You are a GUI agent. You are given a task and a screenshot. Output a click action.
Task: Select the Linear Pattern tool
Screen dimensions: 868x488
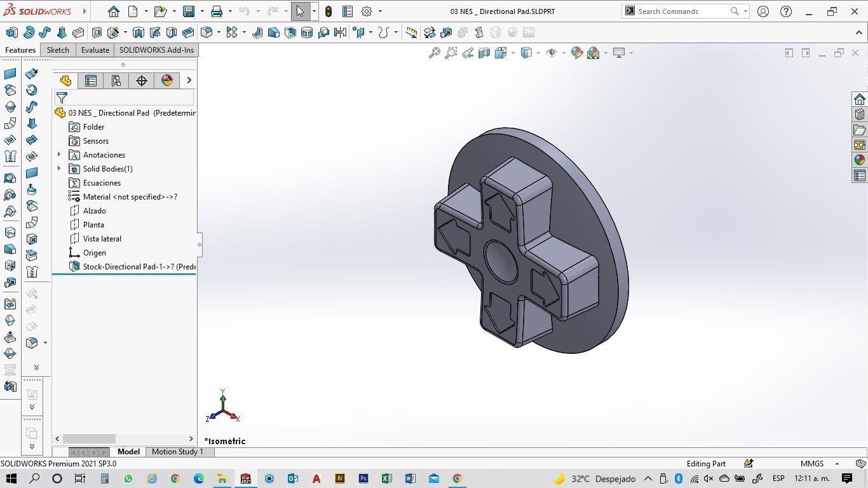[x=232, y=32]
